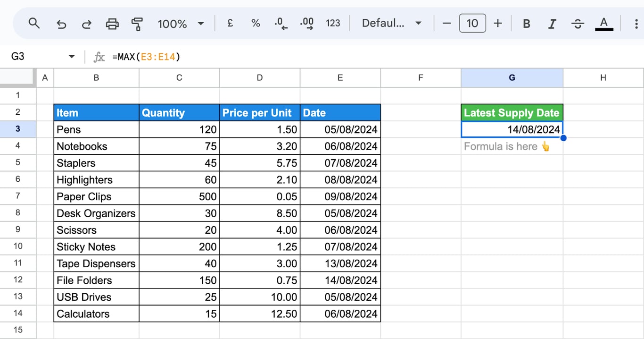Select the Sticky Notes cell
644x339 pixels.
[x=97, y=247]
